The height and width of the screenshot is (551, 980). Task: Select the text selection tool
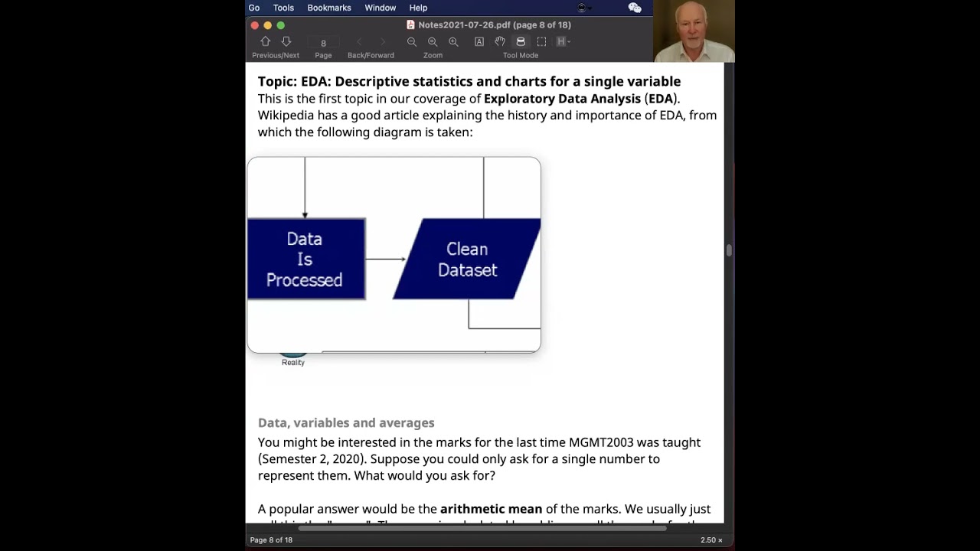479,42
